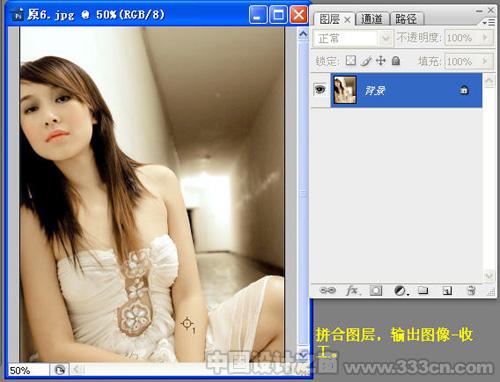Open the blend mode 正常 dropdown
Viewport: 500px width, 382px height.
tap(352, 38)
